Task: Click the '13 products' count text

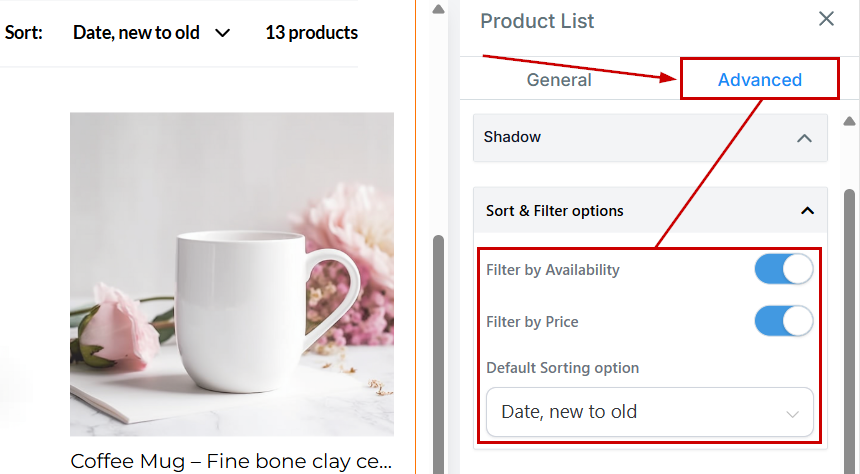Action: click(x=311, y=33)
